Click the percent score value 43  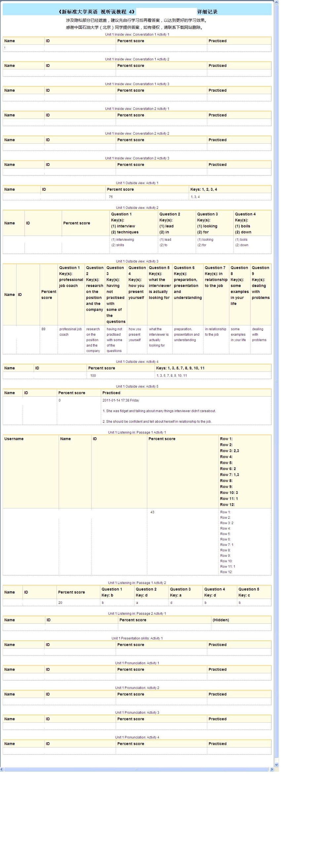pyautogui.click(x=152, y=512)
